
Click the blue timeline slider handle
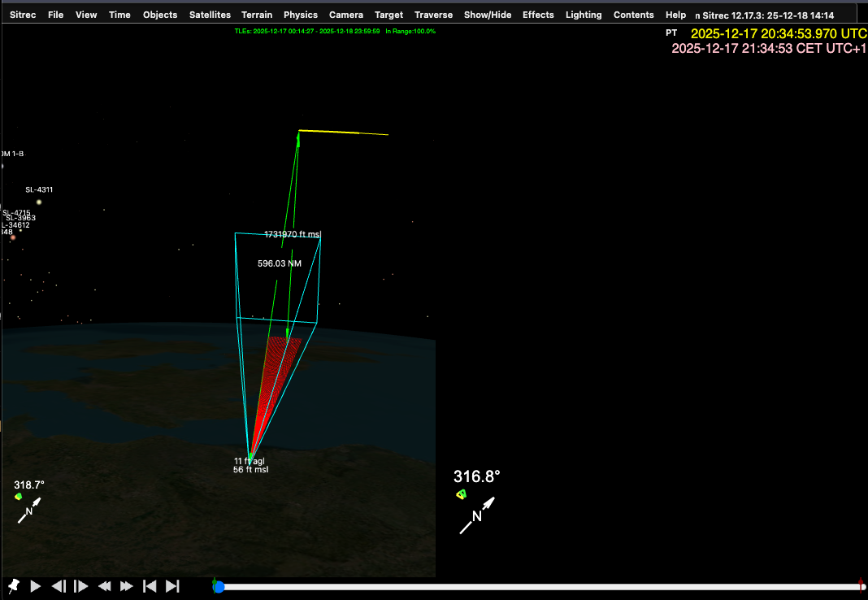point(219,587)
